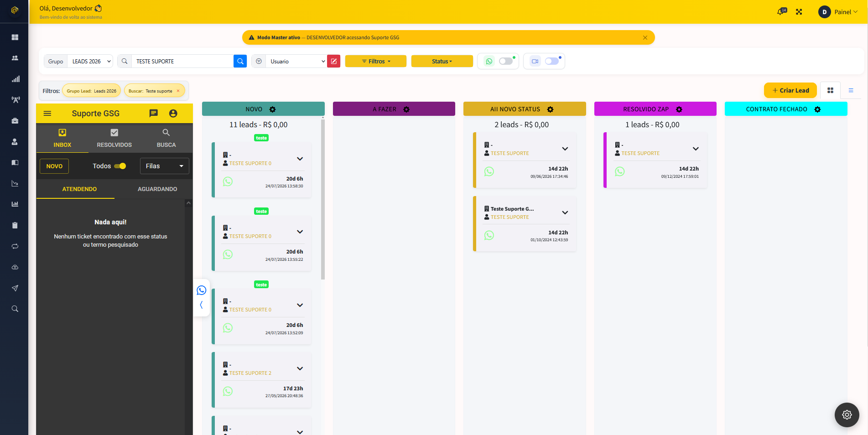Toggle the WhatsApp switch in toolbar
Image resolution: width=868 pixels, height=435 pixels.
[x=506, y=61]
